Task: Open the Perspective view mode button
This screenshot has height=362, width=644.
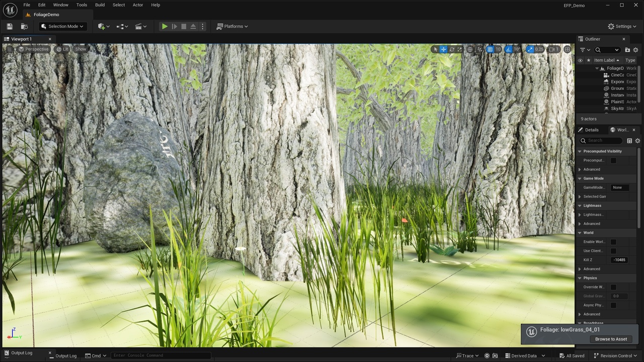Action: coord(34,49)
